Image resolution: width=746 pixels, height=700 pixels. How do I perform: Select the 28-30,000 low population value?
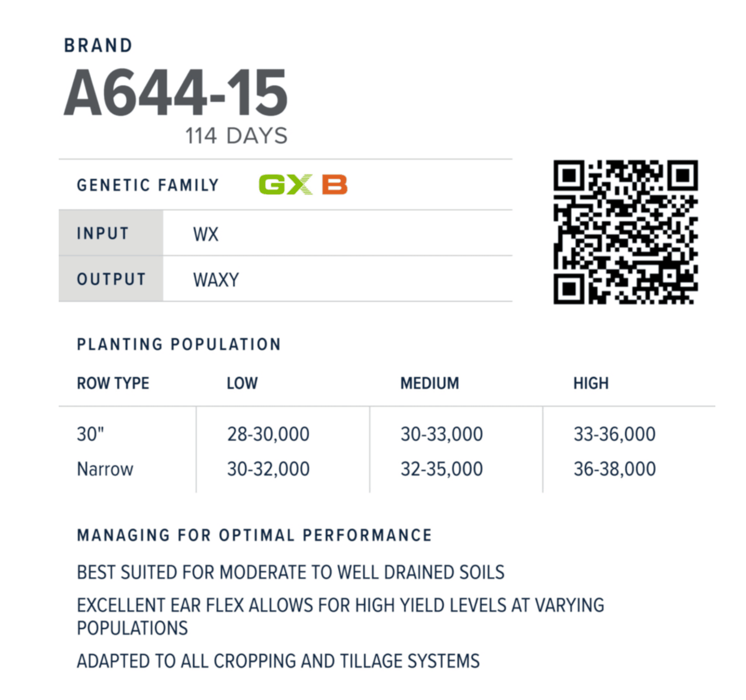point(268,434)
